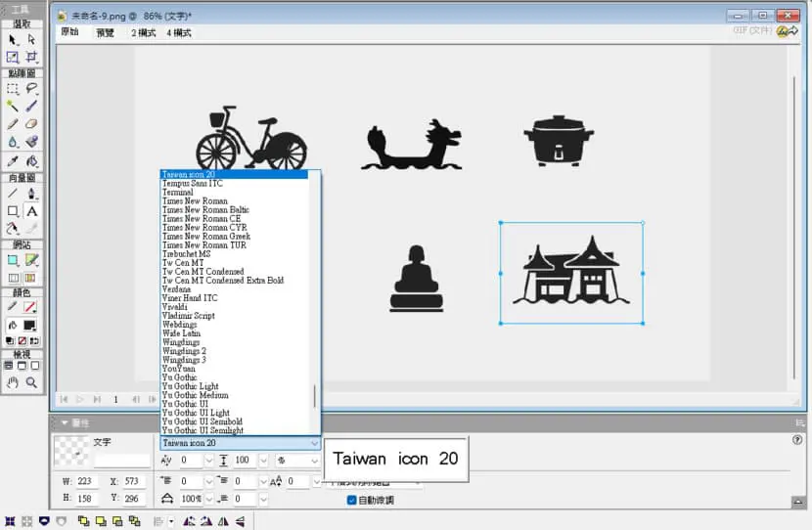
Task: Toggle the 自動微調 checkbox
Action: (351, 500)
